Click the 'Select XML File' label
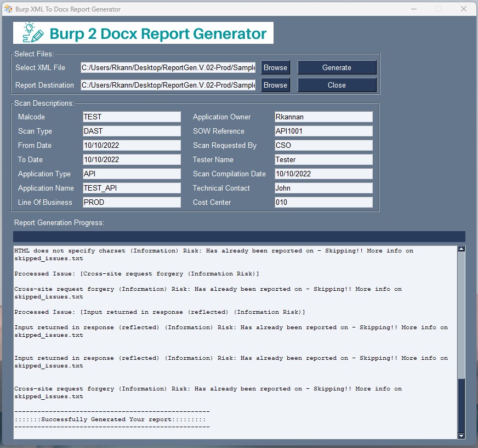The width and height of the screenshot is (478, 448). (40, 67)
